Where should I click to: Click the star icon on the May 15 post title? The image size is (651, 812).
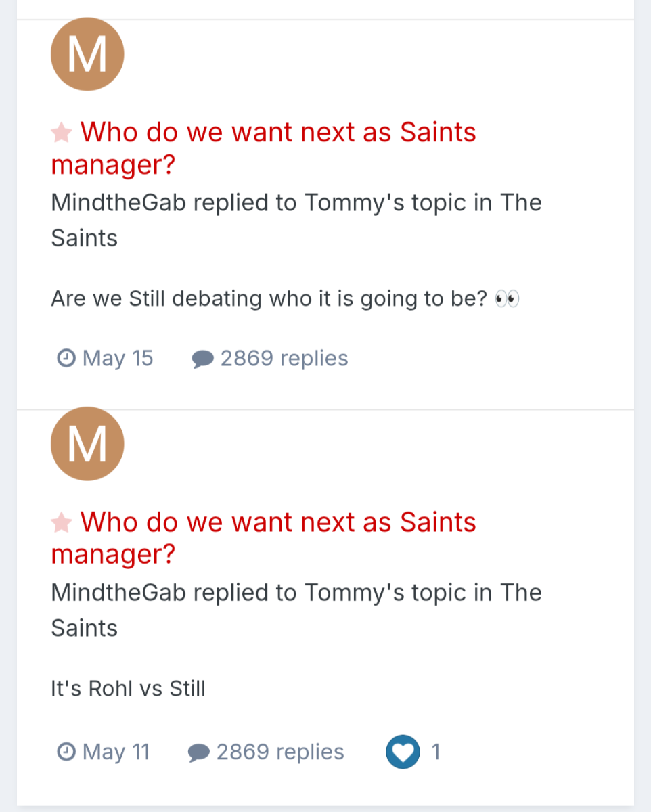pyautogui.click(x=62, y=133)
